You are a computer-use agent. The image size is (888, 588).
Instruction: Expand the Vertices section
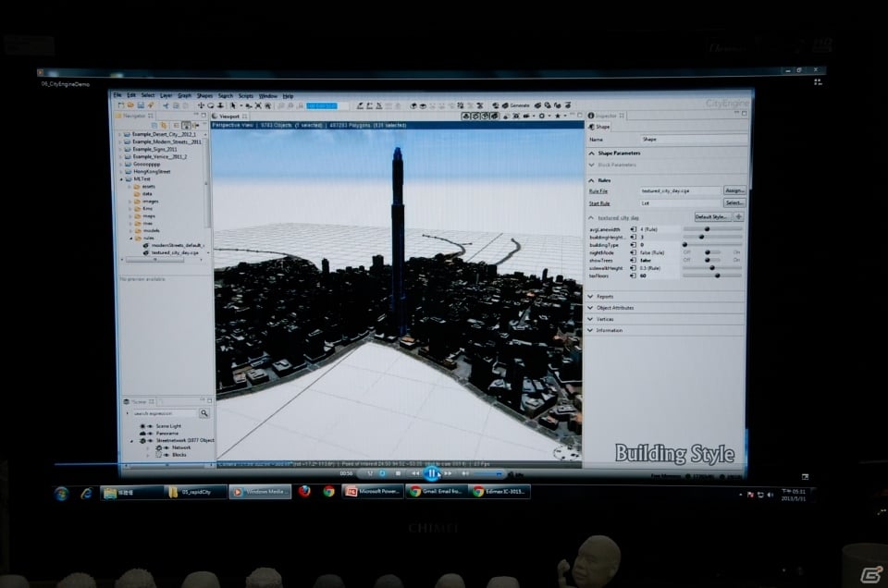(591, 319)
